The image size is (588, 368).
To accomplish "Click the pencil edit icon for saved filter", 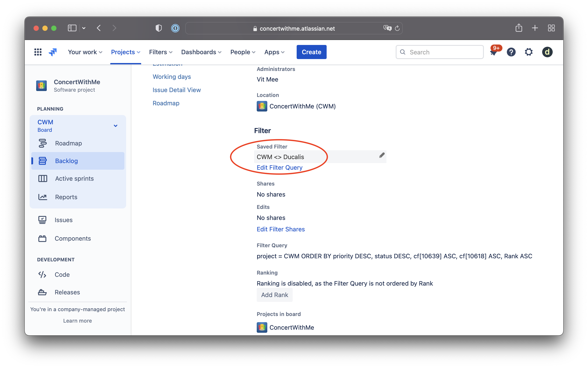I will click(382, 155).
